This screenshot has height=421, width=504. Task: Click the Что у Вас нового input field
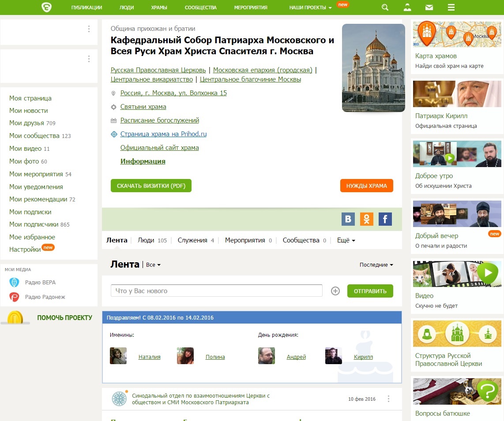216,291
